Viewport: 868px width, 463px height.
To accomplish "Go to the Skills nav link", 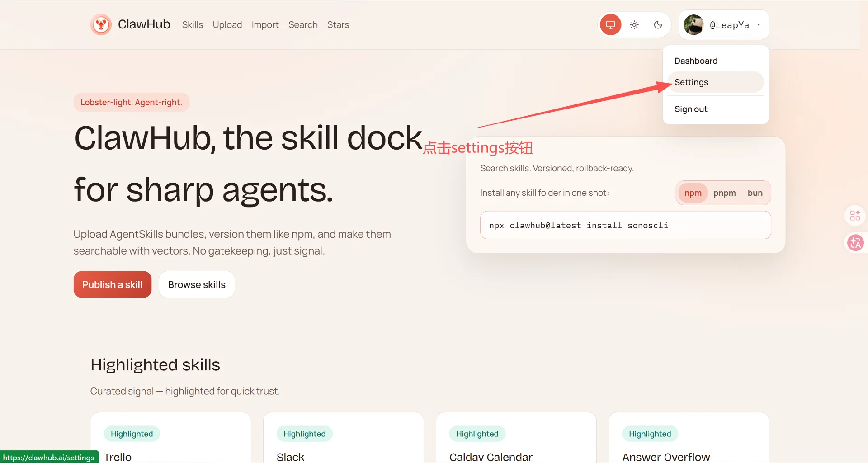I will tap(192, 25).
